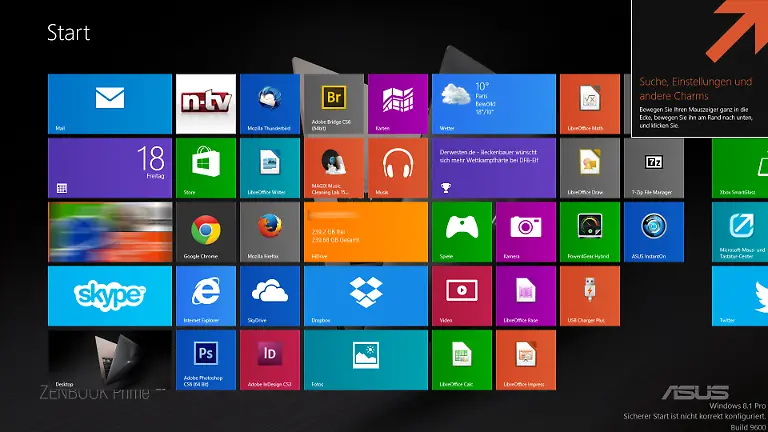Open Mozilla Firefox tile
Image resolution: width=768 pixels, height=432 pixels.
click(269, 231)
